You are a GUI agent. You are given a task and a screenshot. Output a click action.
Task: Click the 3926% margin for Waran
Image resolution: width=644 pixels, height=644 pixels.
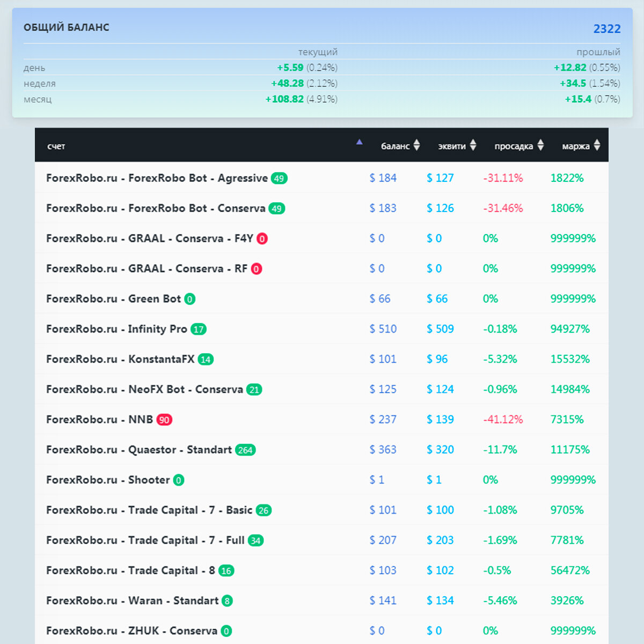coord(567,601)
